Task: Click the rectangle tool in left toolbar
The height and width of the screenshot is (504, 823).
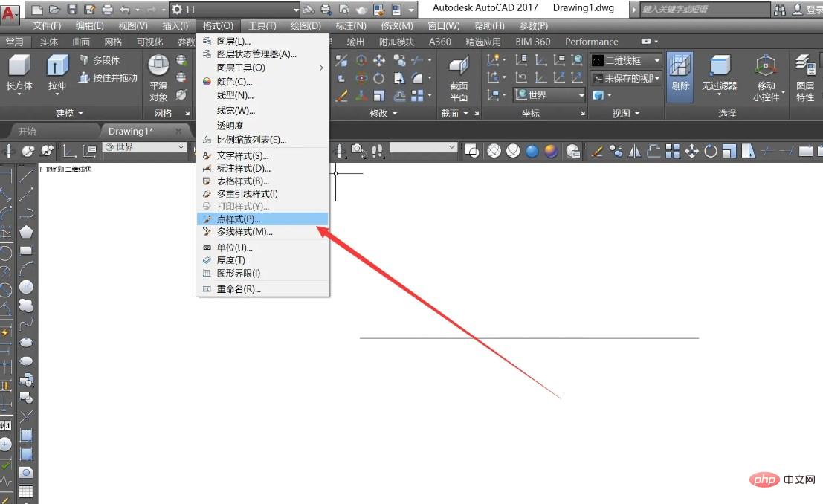Action: tap(26, 251)
